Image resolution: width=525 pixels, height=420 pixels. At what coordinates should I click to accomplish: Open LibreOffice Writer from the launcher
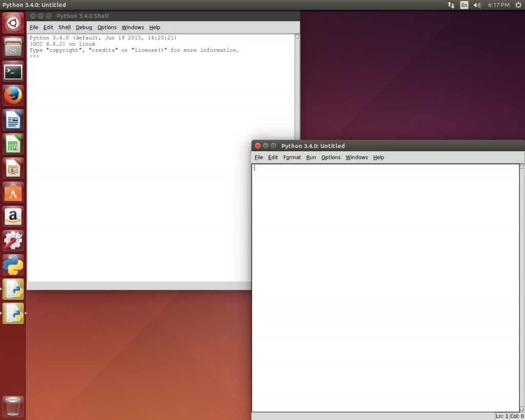tap(13, 119)
